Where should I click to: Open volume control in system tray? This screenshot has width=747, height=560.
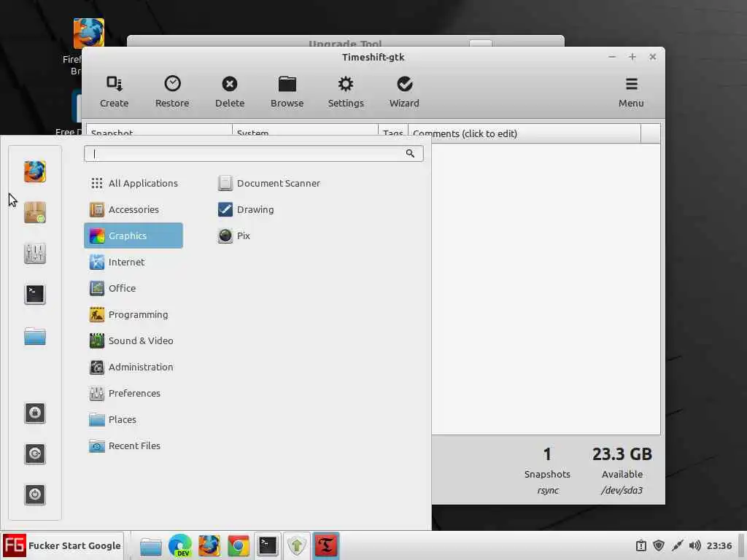(x=694, y=545)
